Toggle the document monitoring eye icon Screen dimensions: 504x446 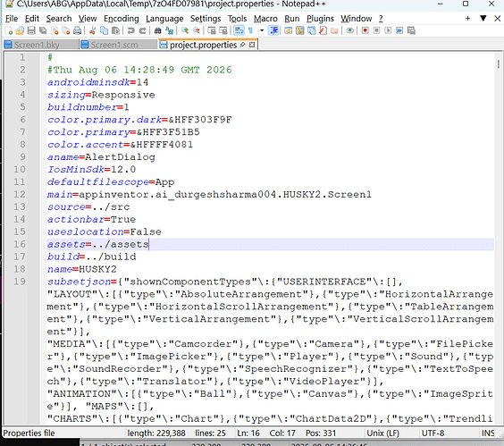coord(350,30)
